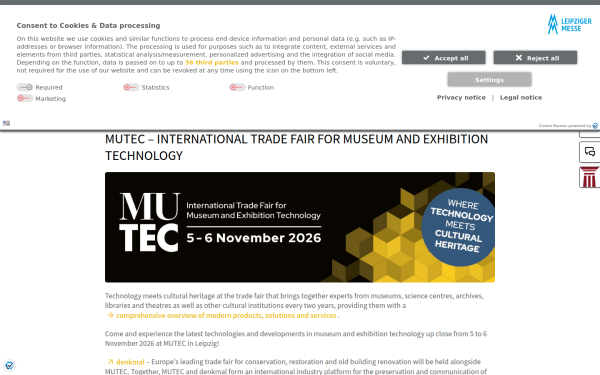
Task: Click the 'Consent to Cookies & Data processing' title
Action: coord(88,26)
